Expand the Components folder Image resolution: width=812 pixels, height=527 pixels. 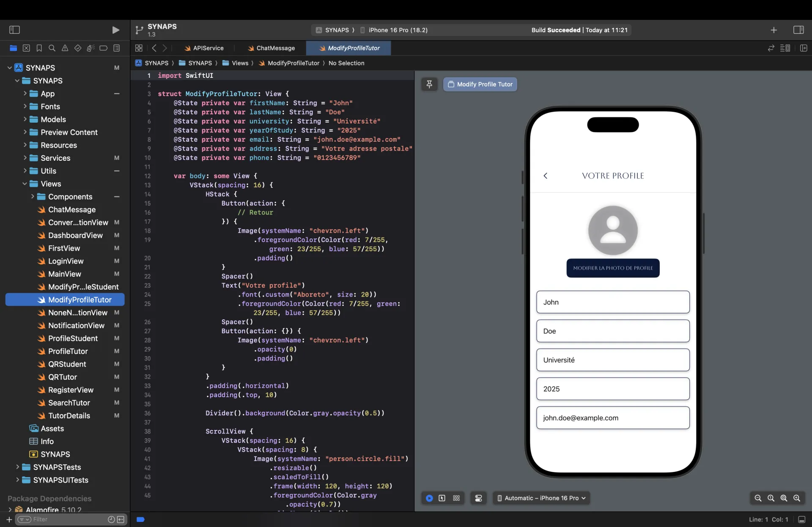pos(33,197)
